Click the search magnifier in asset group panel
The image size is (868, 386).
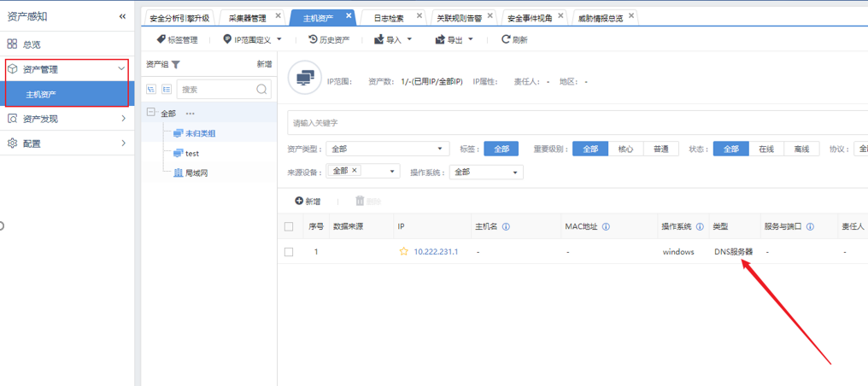(x=261, y=89)
